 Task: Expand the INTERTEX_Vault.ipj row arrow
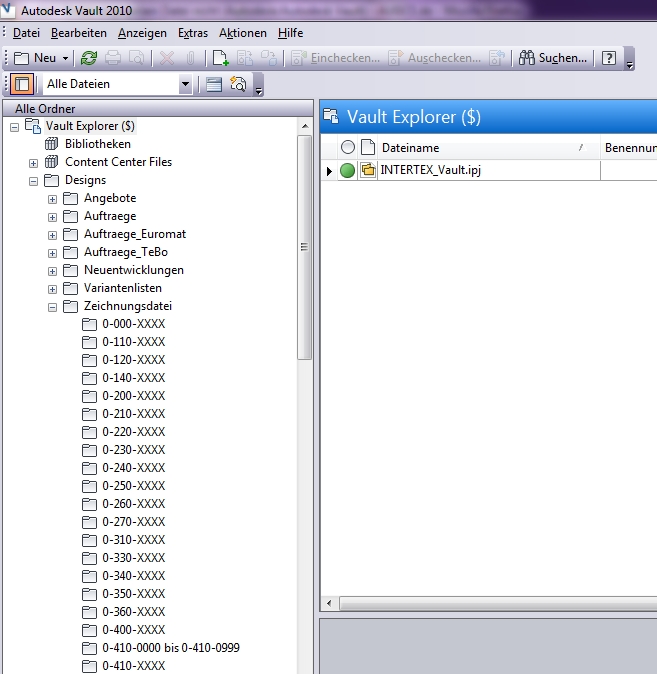[329, 171]
